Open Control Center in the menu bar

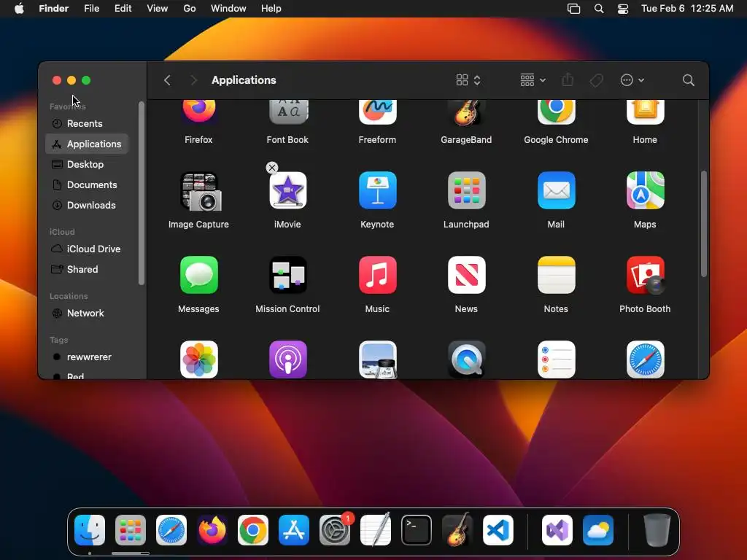click(623, 9)
